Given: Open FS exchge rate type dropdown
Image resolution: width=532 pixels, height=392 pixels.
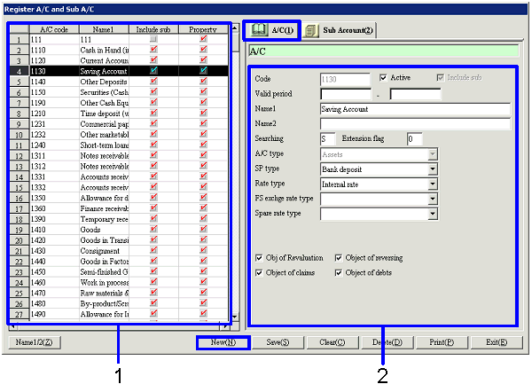Looking at the screenshot, I should 433,199.
